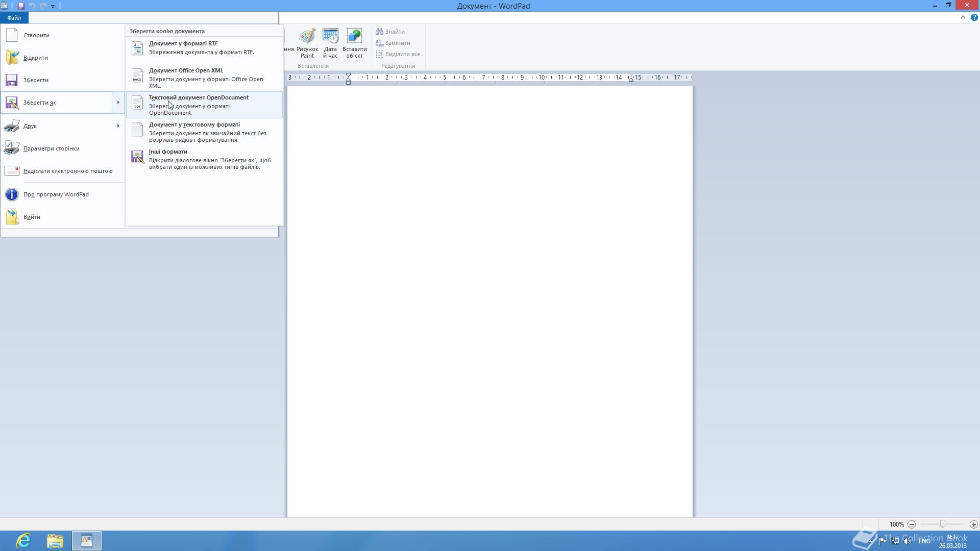The width and height of the screenshot is (980, 551).
Task: Click the Зберегти floppy disk icon
Action: 12,80
